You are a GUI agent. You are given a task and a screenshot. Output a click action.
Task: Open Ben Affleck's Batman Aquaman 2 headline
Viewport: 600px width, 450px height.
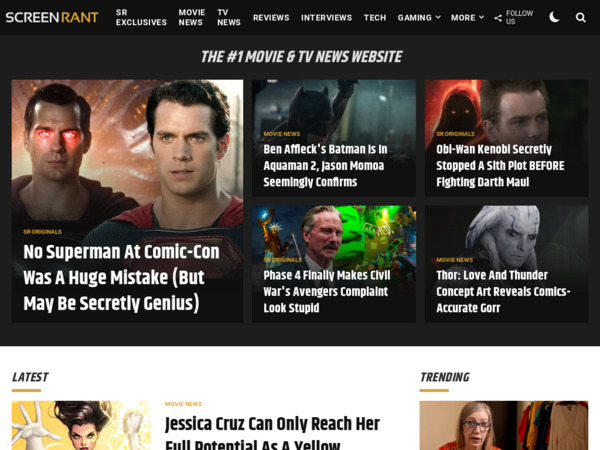coord(325,166)
